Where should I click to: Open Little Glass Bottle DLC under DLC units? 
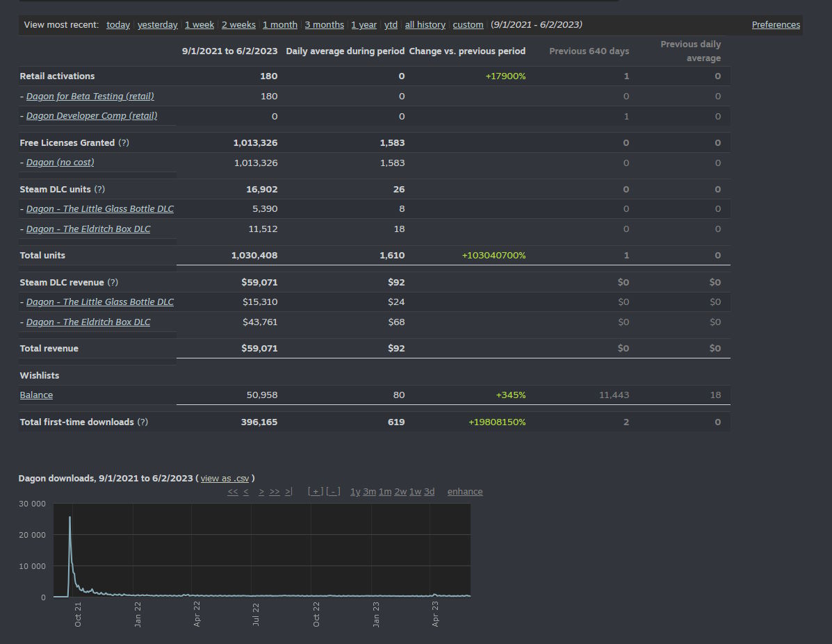point(100,209)
